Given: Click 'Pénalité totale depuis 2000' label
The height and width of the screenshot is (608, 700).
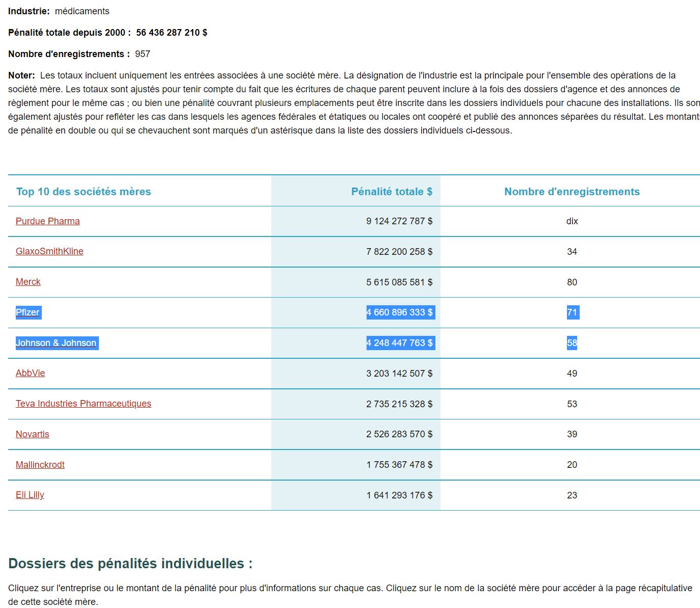Looking at the screenshot, I should (x=69, y=33).
